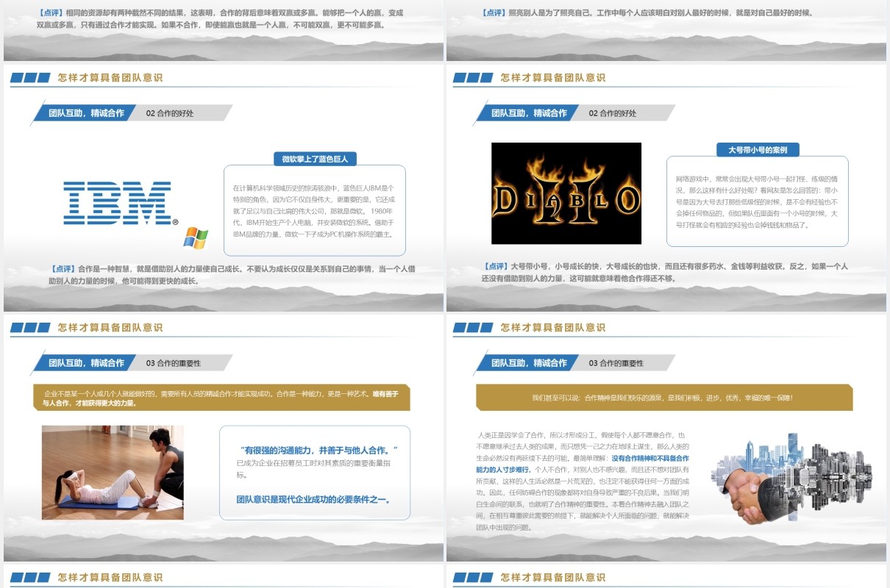The image size is (890, 588).
Task: Click title 怎样才算具备团队意识 on the Diablo slide
Action: (553, 77)
